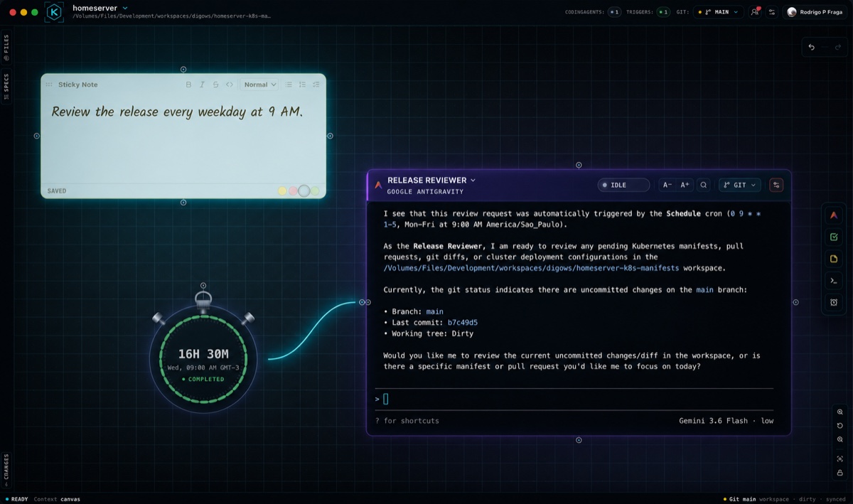Fit the canvas to view
The image size is (853, 504).
point(840,459)
